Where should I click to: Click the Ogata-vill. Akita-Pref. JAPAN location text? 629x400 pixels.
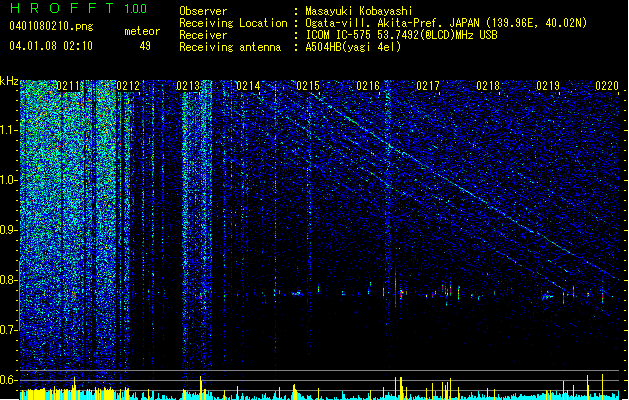pos(446,23)
